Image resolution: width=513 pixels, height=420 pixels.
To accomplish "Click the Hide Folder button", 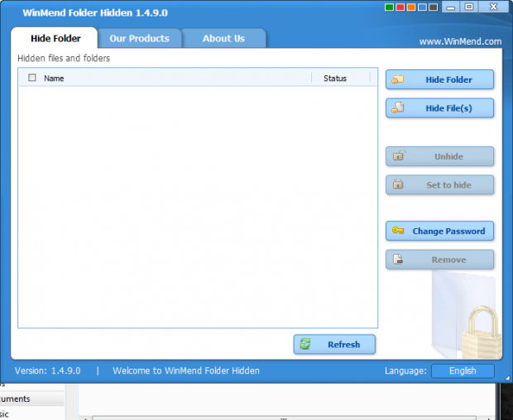I will (x=439, y=79).
